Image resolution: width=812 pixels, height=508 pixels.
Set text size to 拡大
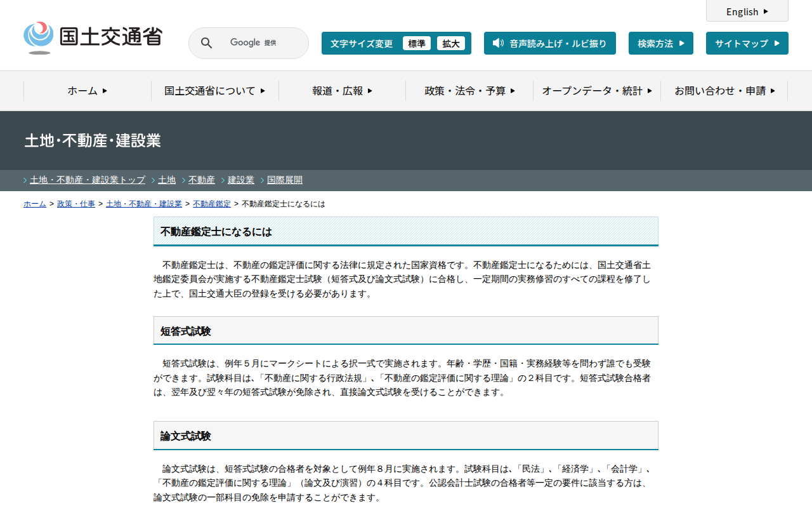[x=451, y=43]
